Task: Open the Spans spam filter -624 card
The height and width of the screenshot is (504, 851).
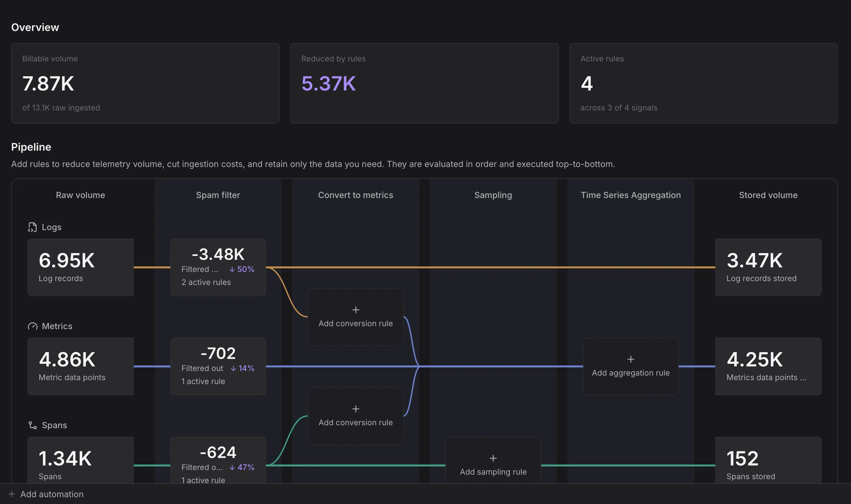Action: (218, 460)
